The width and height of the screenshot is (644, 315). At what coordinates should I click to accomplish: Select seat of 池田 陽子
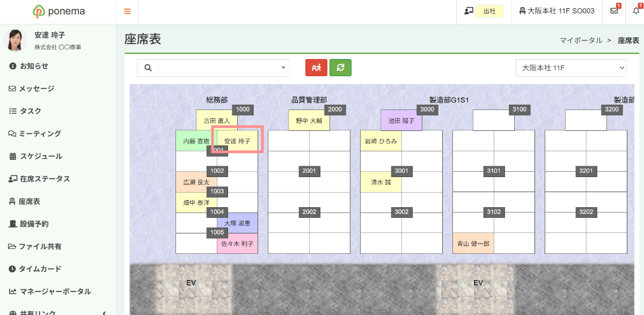[x=401, y=121]
